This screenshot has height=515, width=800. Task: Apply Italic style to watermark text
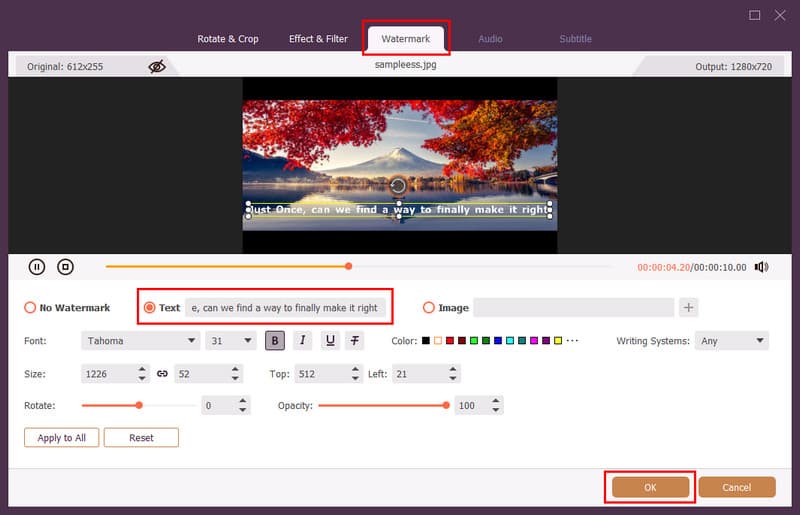(x=303, y=341)
